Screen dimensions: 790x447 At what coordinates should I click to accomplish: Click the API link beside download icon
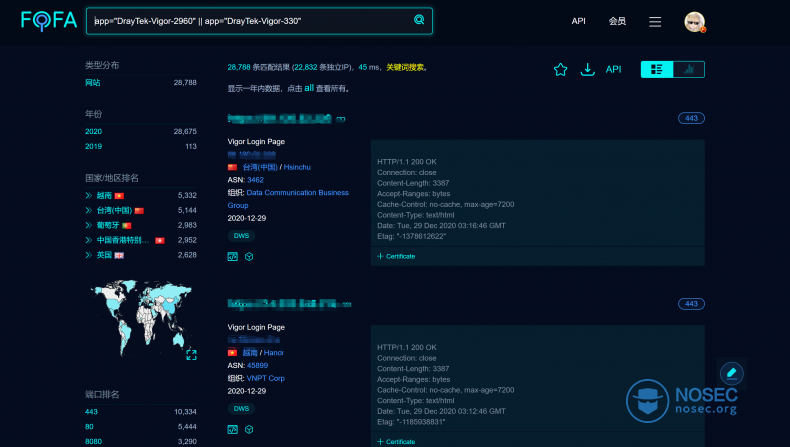click(613, 70)
